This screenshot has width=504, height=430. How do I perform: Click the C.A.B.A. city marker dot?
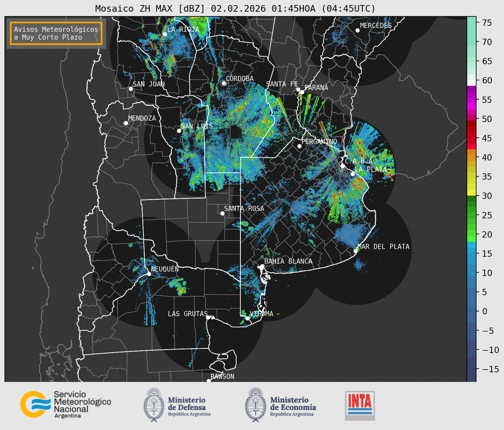pos(343,166)
